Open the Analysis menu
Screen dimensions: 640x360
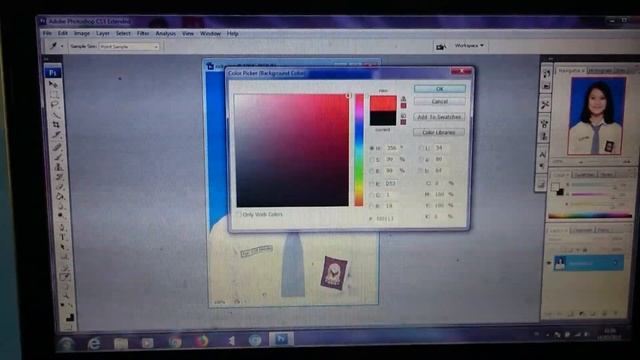(165, 33)
